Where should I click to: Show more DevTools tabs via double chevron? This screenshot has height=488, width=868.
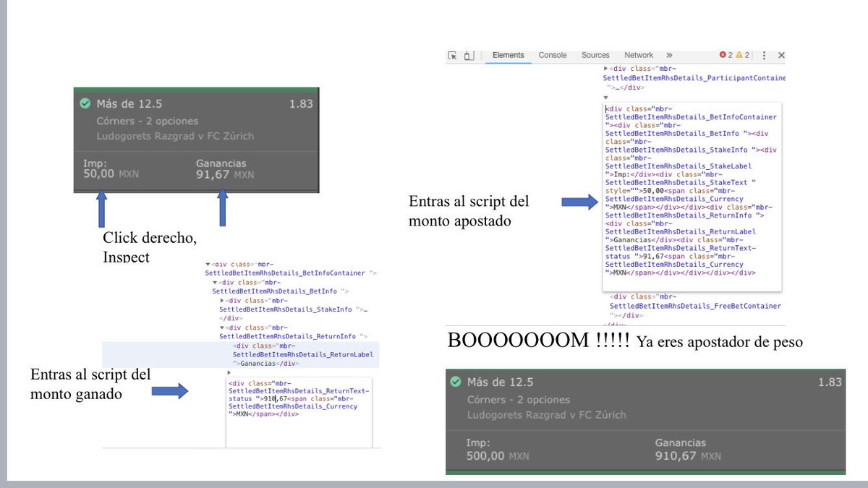point(669,55)
